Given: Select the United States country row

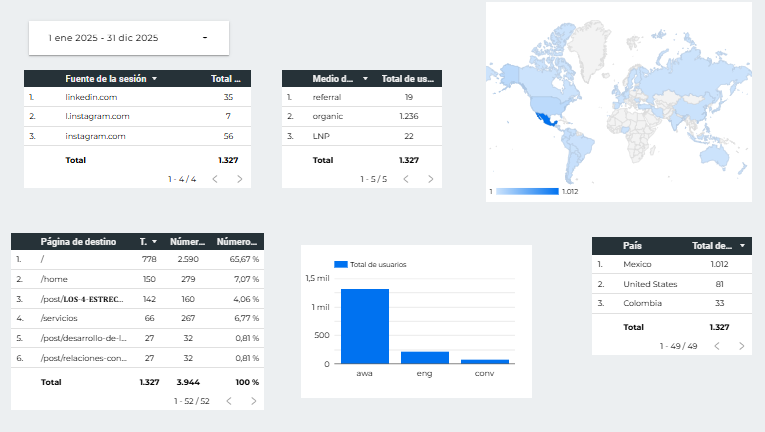Looking at the screenshot, I should tap(672, 284).
